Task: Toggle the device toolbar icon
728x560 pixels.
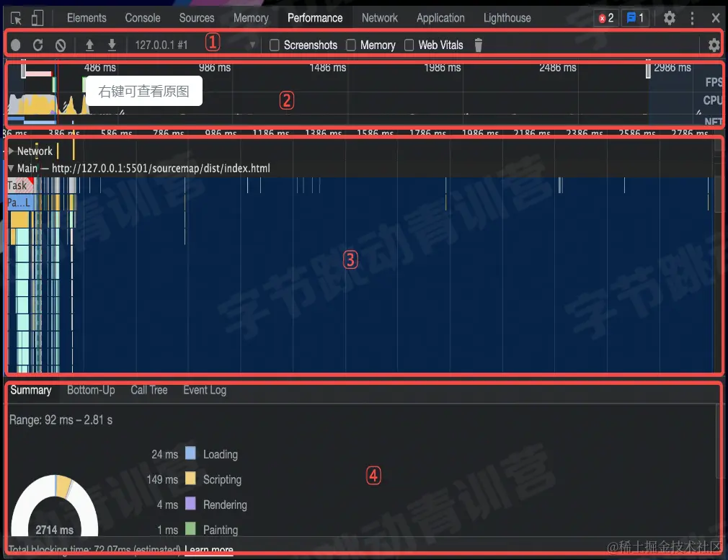Action: [37, 19]
